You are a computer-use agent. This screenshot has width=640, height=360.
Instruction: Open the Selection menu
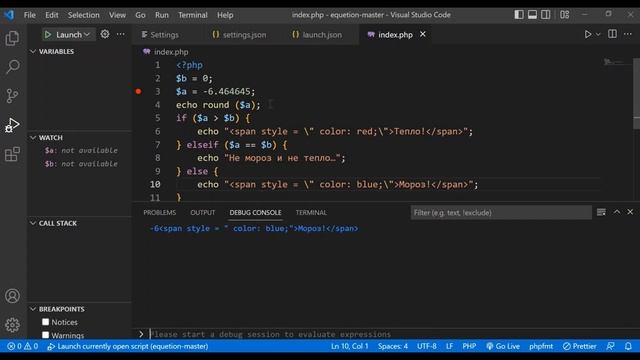tap(83, 15)
